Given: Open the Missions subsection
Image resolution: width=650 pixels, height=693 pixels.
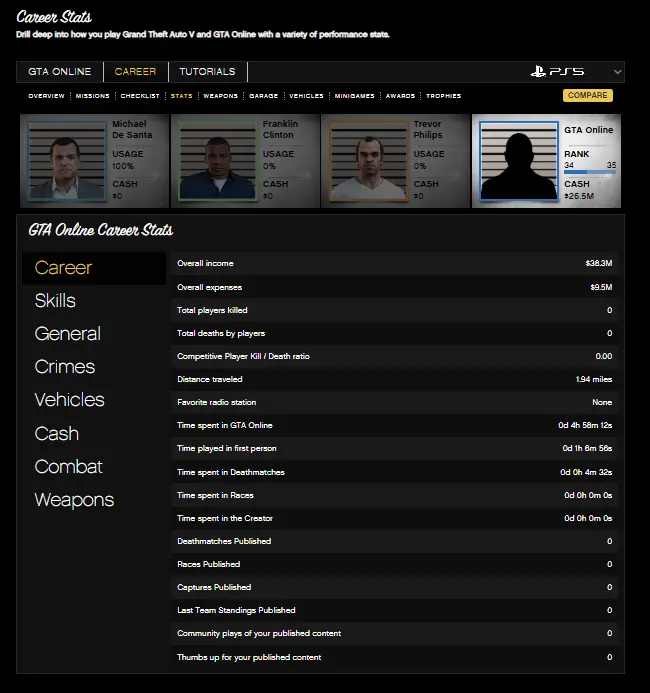Looking at the screenshot, I should [93, 96].
